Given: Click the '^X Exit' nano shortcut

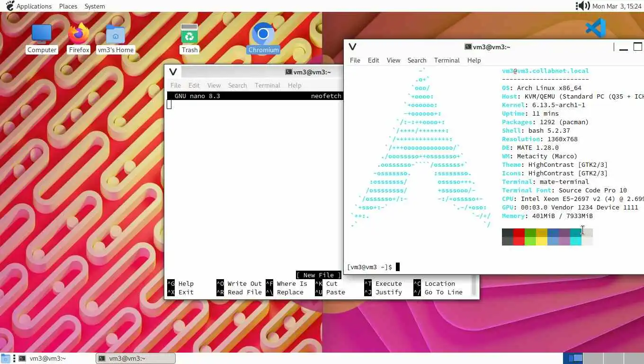Looking at the screenshot, I should (x=180, y=292).
